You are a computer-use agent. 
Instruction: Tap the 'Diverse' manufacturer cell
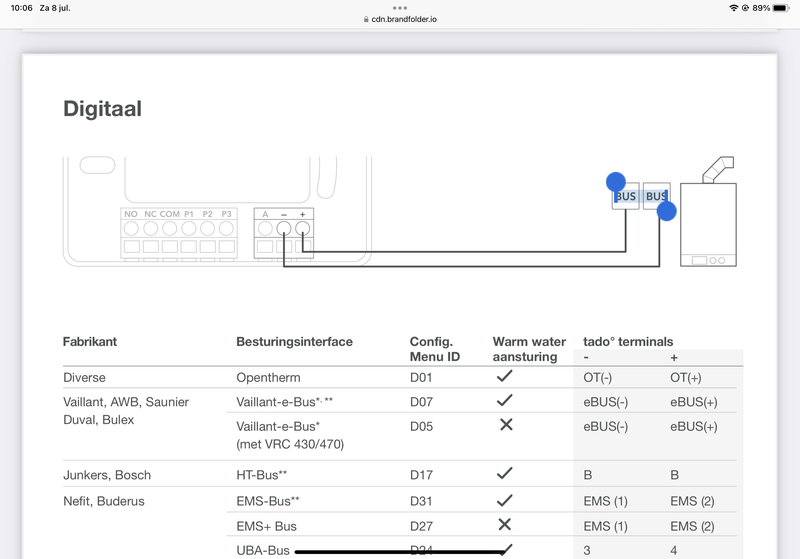coord(84,378)
